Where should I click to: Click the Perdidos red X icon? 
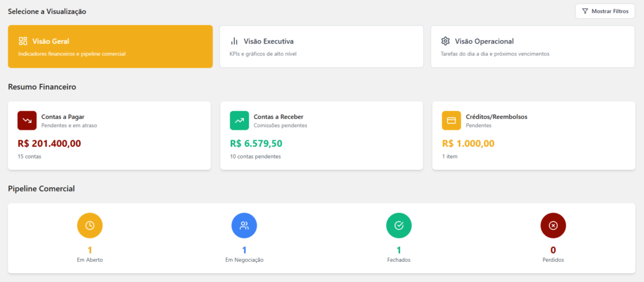(x=553, y=225)
